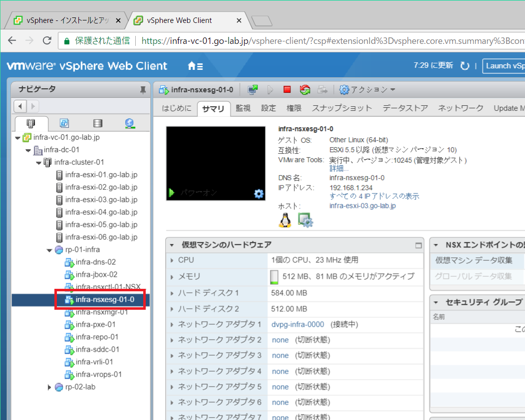Viewport: 525px width, 420px height.
Task: Click the 詳細... link under VMware Tools
Action: click(x=338, y=168)
